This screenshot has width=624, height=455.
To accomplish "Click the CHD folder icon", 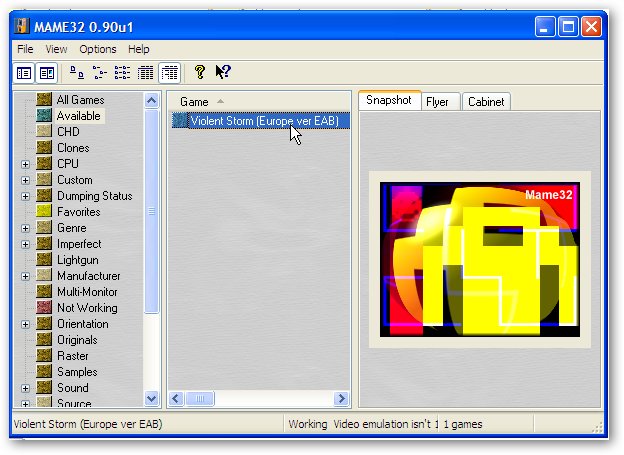I will click(44, 131).
